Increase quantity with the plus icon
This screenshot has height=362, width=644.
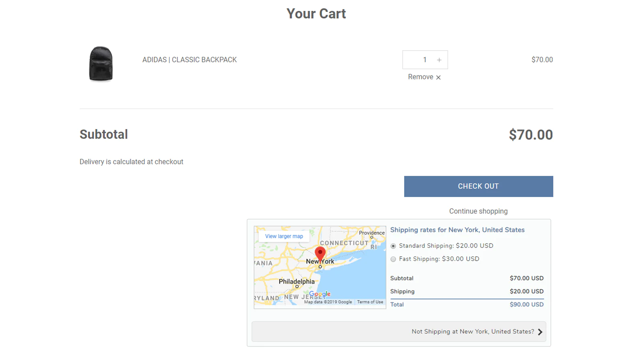[439, 60]
